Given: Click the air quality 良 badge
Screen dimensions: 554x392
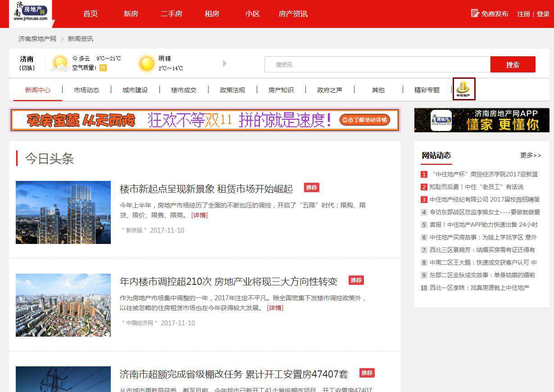Looking at the screenshot, I should coord(103,68).
